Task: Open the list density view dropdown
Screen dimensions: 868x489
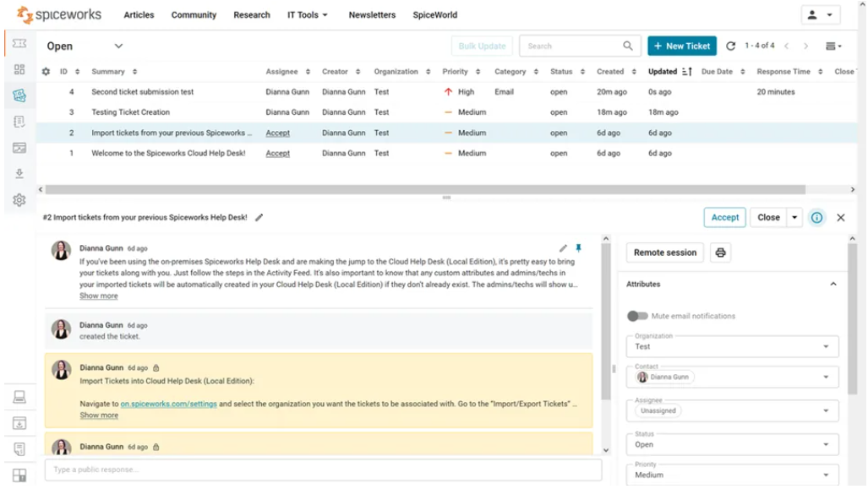Action: [833, 46]
